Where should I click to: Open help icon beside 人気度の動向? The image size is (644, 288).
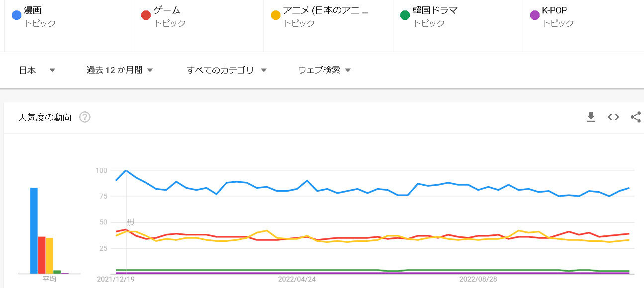pos(85,118)
